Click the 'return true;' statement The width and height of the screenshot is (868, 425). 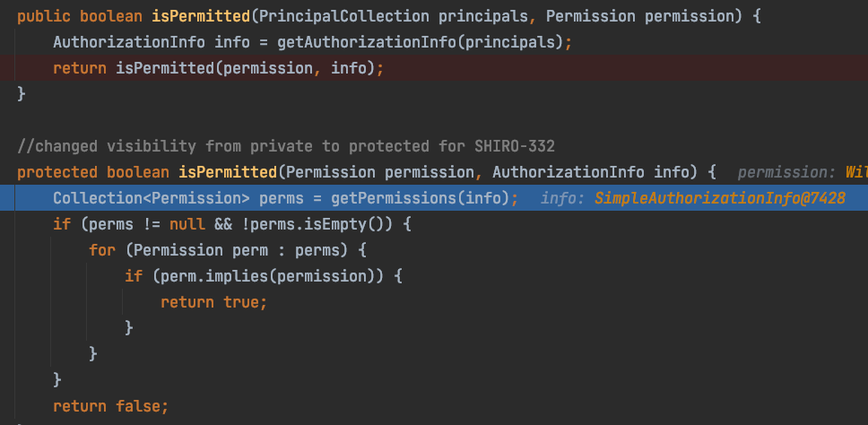pos(213,302)
